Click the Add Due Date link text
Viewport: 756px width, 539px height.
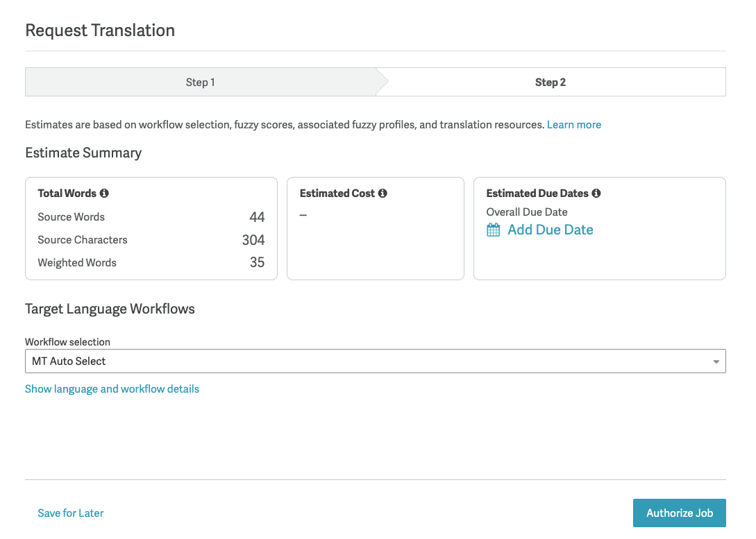[550, 230]
